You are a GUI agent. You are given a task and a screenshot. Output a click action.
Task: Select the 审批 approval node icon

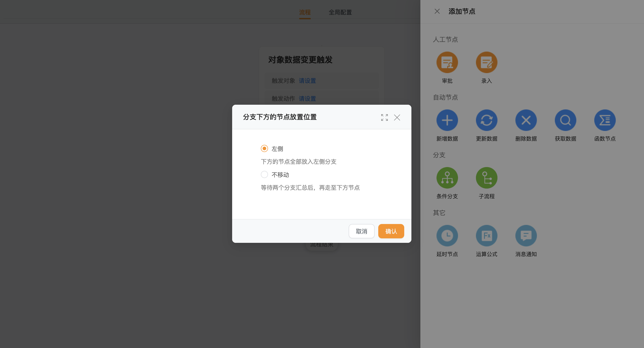tap(447, 62)
